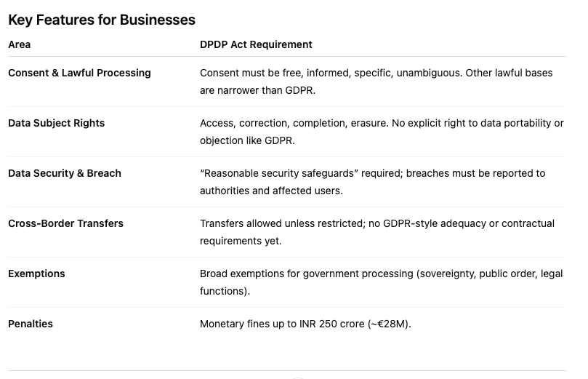Click the text 'objection like GDPR.'
This screenshot has width=588, height=379.
tap(247, 140)
